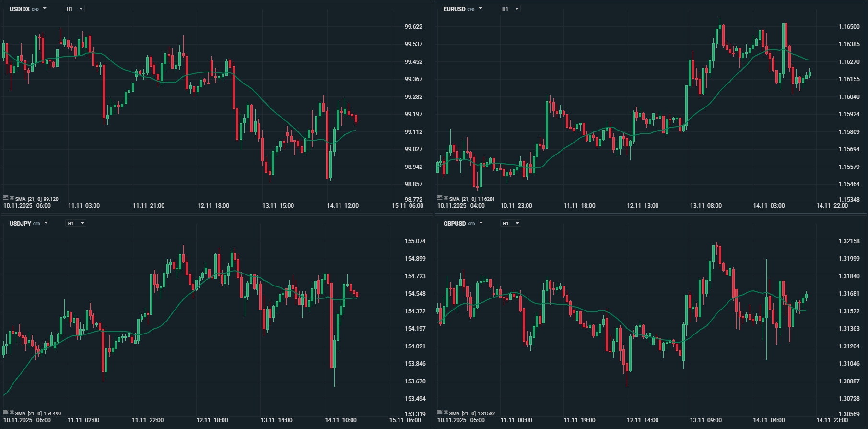Remove the SMA indicator from USDIDX chart
The height and width of the screenshot is (429, 868).
pyautogui.click(x=12, y=198)
